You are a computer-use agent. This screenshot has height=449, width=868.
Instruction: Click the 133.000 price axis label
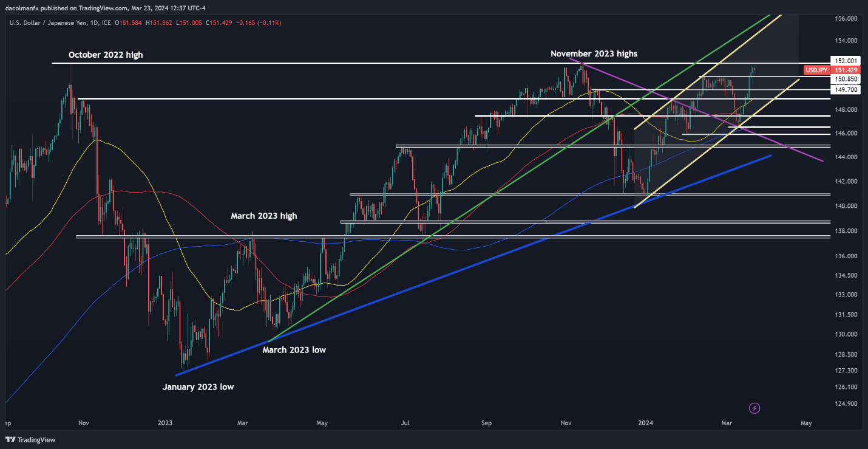[846, 295]
